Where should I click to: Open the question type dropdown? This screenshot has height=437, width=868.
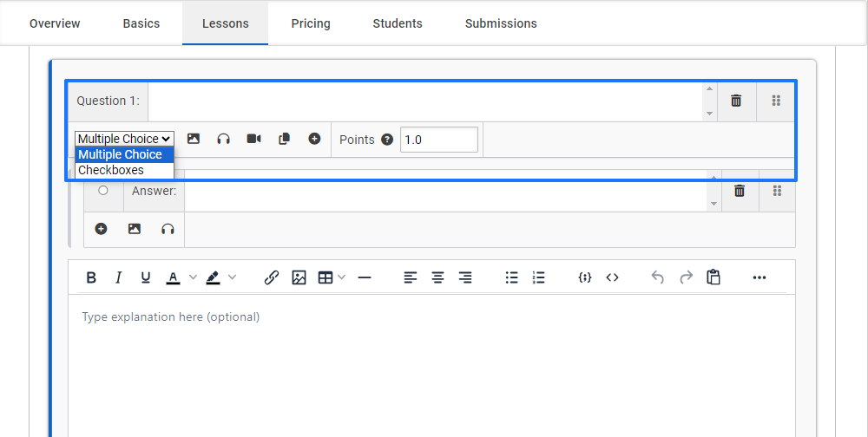(x=124, y=139)
